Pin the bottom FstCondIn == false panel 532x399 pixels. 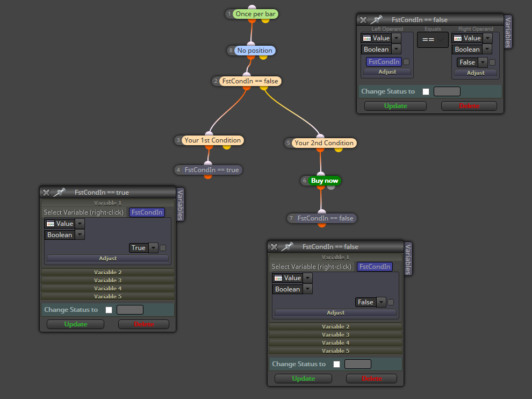pos(287,246)
